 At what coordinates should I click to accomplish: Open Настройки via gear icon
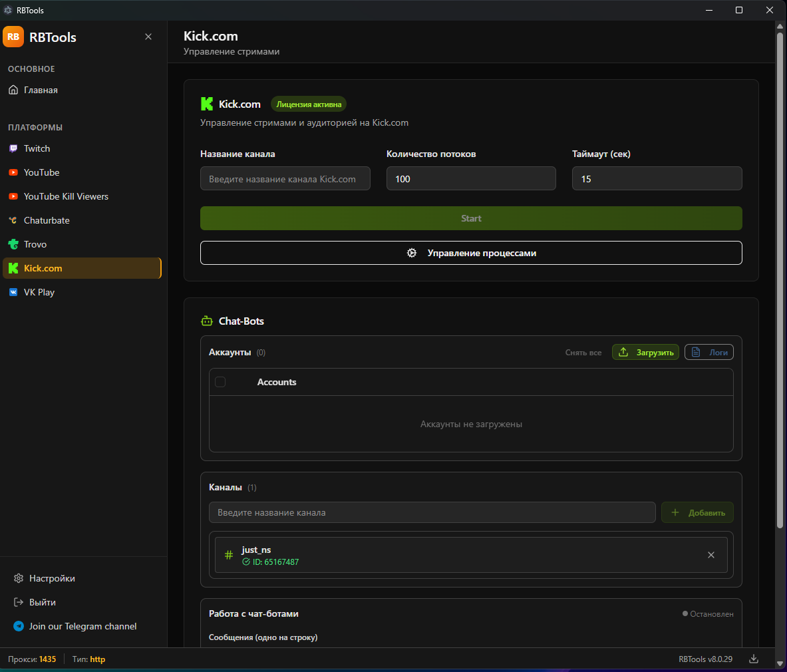tap(19, 578)
